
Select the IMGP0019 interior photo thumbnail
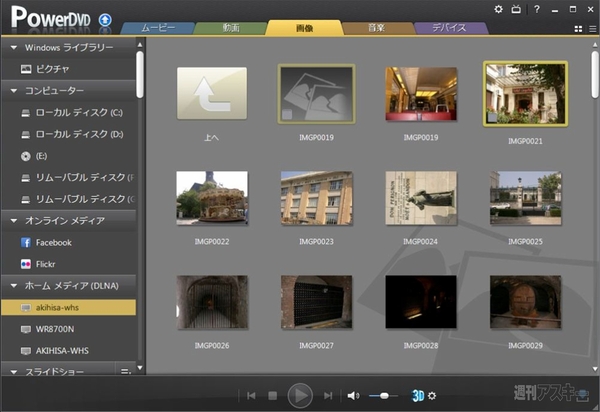coord(421,94)
